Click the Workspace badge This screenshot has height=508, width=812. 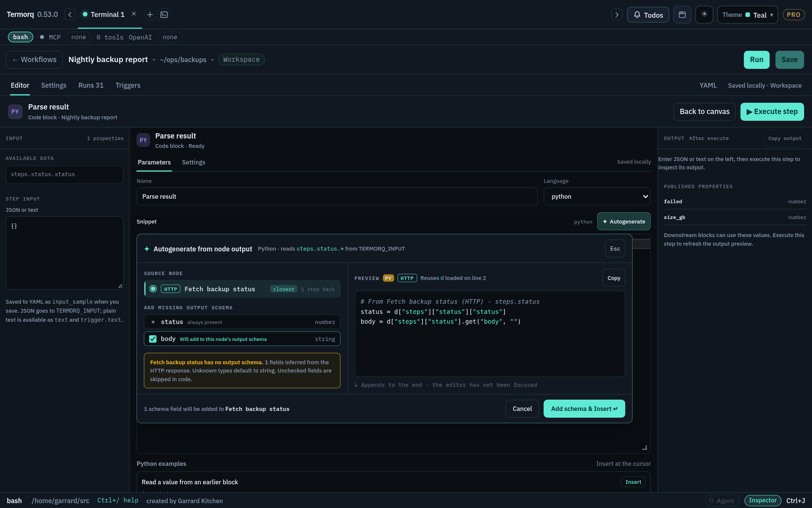[241, 59]
